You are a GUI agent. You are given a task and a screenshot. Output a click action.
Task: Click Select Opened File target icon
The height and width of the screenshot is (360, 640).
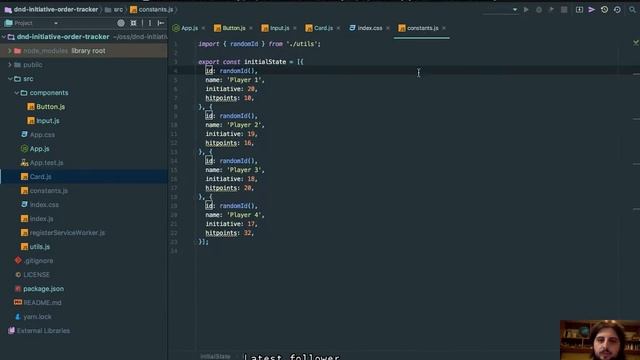[x=121, y=23]
